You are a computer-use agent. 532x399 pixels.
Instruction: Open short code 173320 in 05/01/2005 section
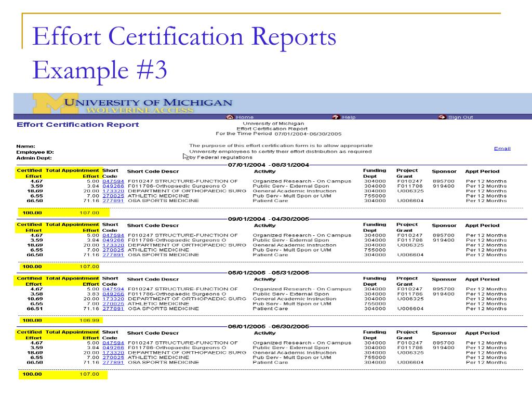click(113, 299)
